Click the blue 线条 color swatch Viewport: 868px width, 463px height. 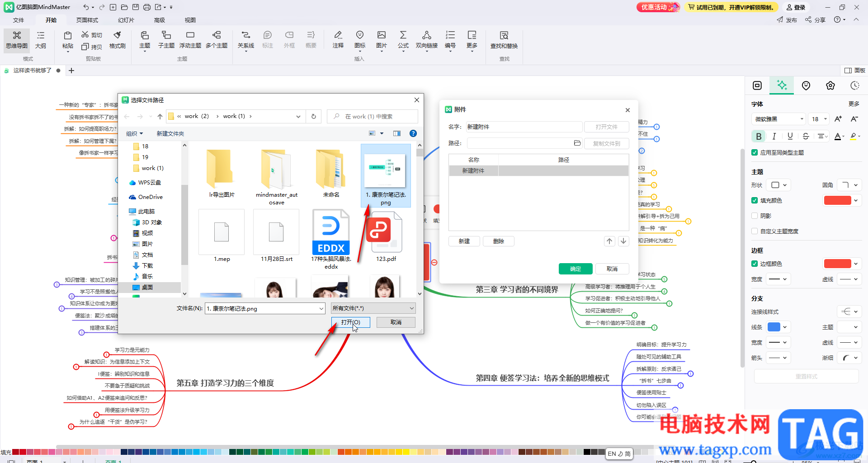774,327
